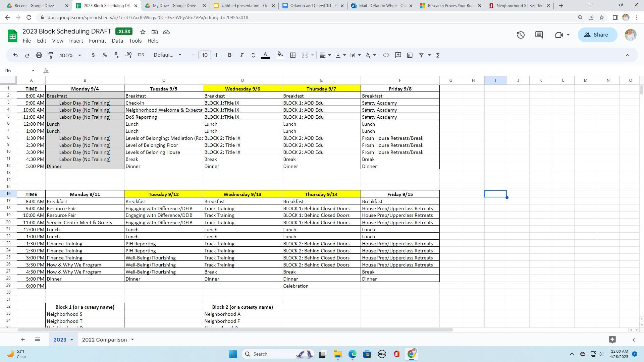Click the borders icon in toolbar
The width and height of the screenshot is (644, 362).
293,55
